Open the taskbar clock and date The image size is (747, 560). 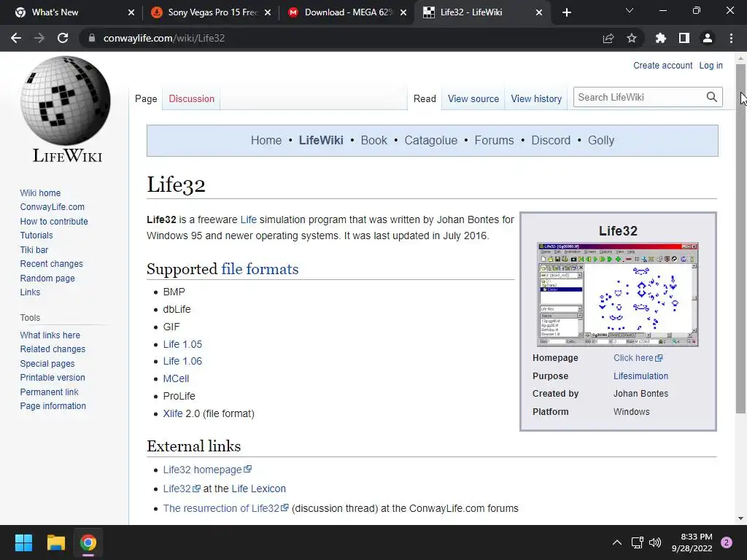click(692, 542)
